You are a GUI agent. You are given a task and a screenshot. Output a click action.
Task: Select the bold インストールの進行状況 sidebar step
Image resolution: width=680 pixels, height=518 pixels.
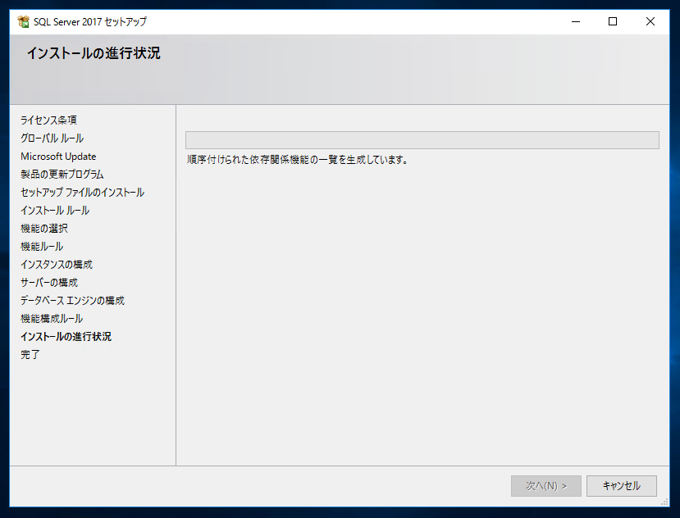(66, 336)
